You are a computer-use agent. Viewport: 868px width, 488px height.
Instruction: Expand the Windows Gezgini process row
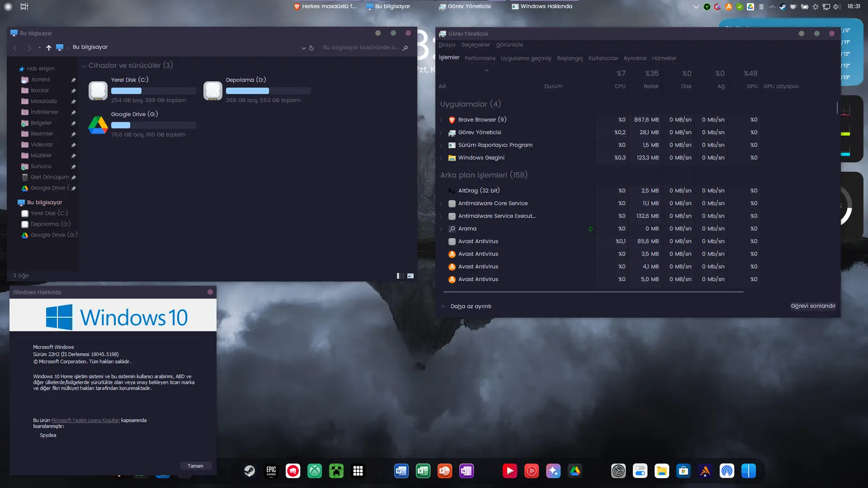[441, 158]
